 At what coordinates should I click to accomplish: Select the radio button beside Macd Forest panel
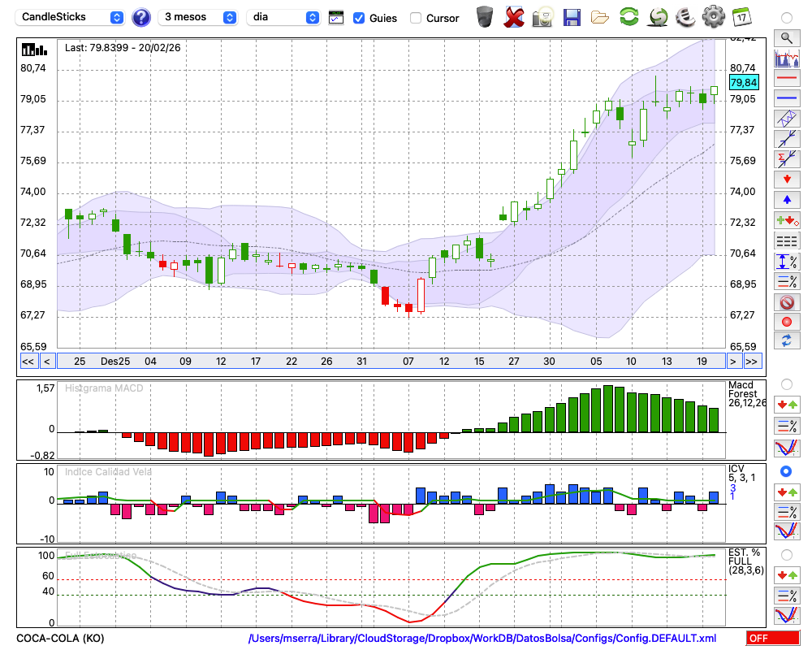point(786,383)
